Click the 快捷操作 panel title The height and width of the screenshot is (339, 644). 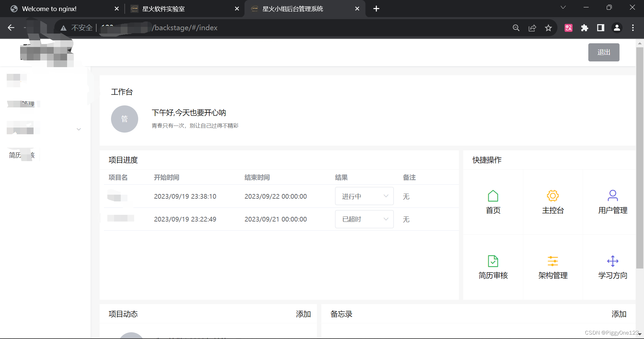[487, 160]
